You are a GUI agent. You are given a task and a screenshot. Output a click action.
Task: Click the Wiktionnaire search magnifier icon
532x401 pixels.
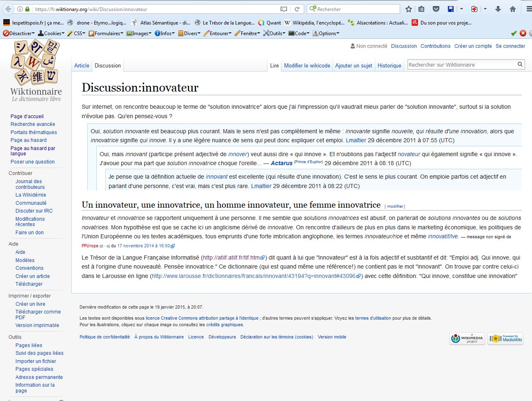point(520,64)
